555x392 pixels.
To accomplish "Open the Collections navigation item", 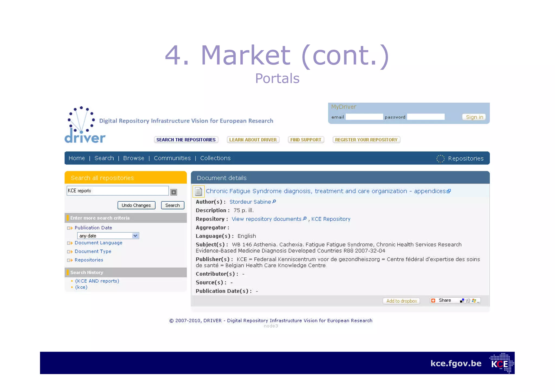I will click(x=215, y=158).
